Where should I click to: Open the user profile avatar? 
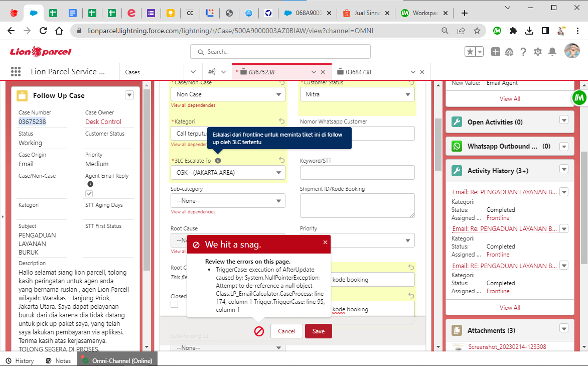(x=572, y=51)
